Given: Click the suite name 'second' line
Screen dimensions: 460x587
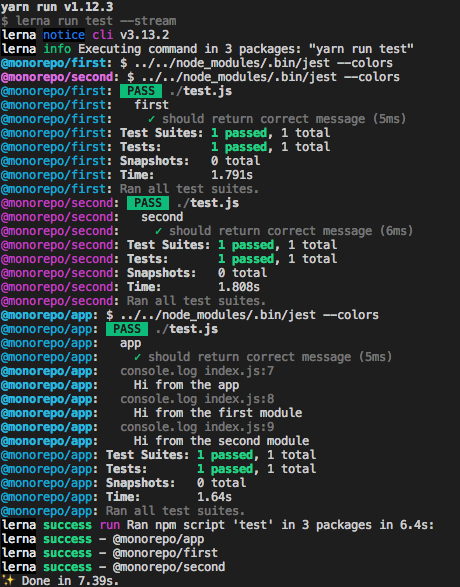Looking at the screenshot, I should (92, 217).
